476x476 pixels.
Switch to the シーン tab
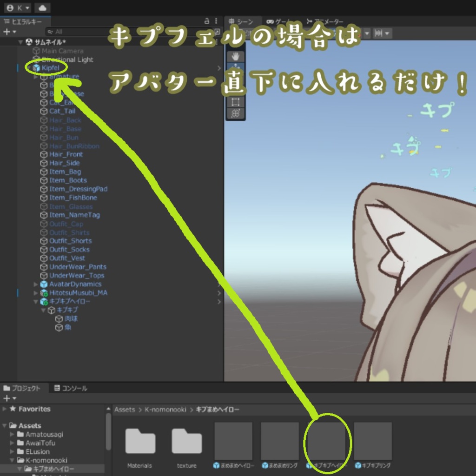241,21
